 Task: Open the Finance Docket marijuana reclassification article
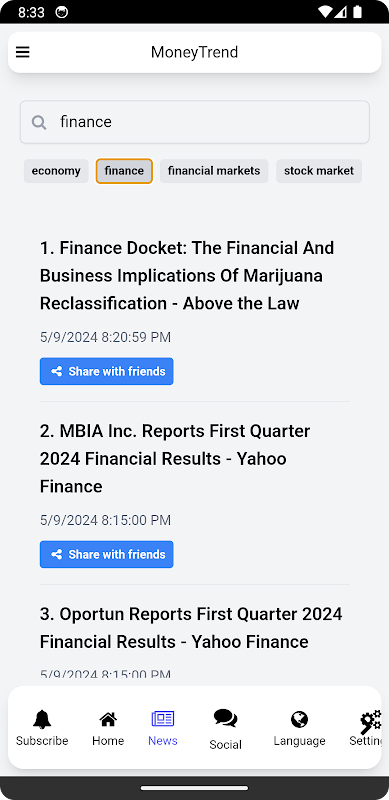click(x=187, y=276)
